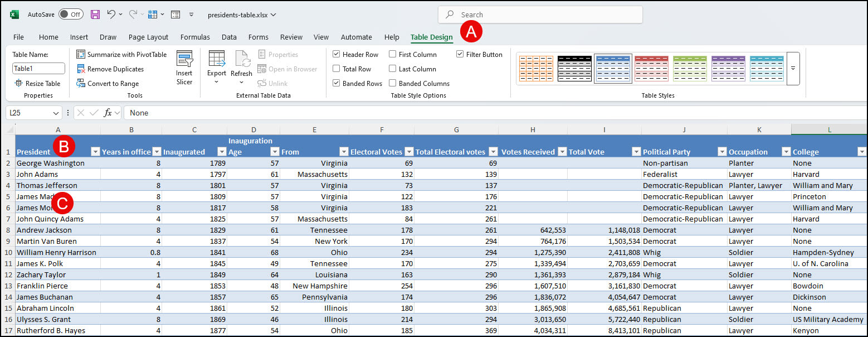This screenshot has height=337, width=868.
Task: Toggle the AutoSave switch
Action: [71, 15]
